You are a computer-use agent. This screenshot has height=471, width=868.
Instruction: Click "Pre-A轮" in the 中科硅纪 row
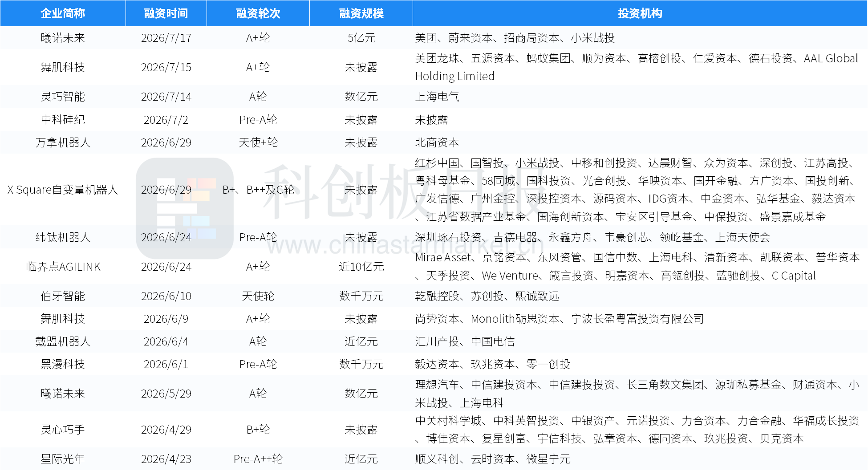point(258,120)
